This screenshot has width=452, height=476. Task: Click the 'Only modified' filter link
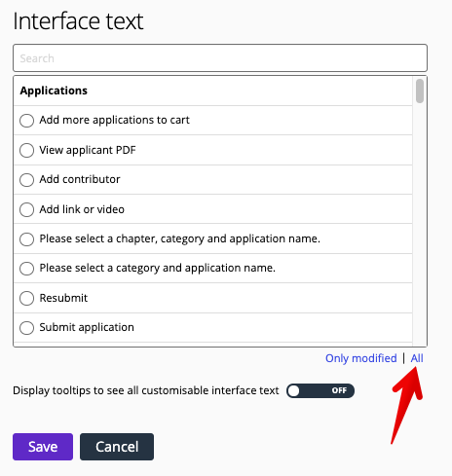coord(361,358)
